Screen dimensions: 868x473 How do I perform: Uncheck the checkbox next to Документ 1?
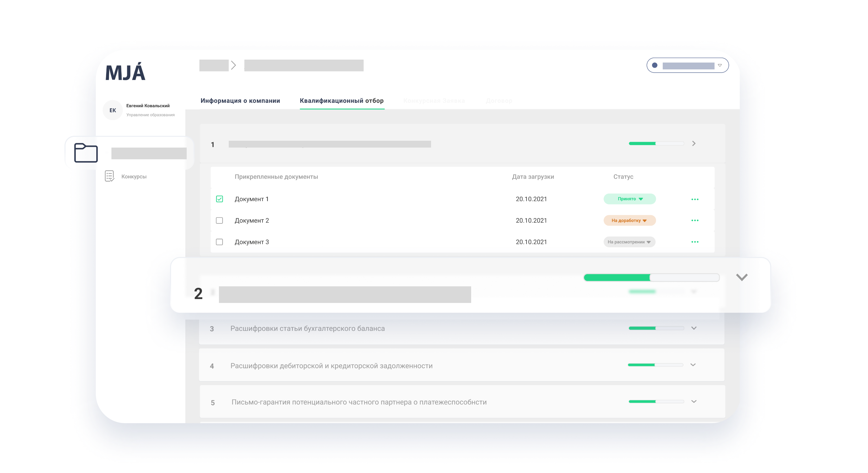tap(219, 199)
